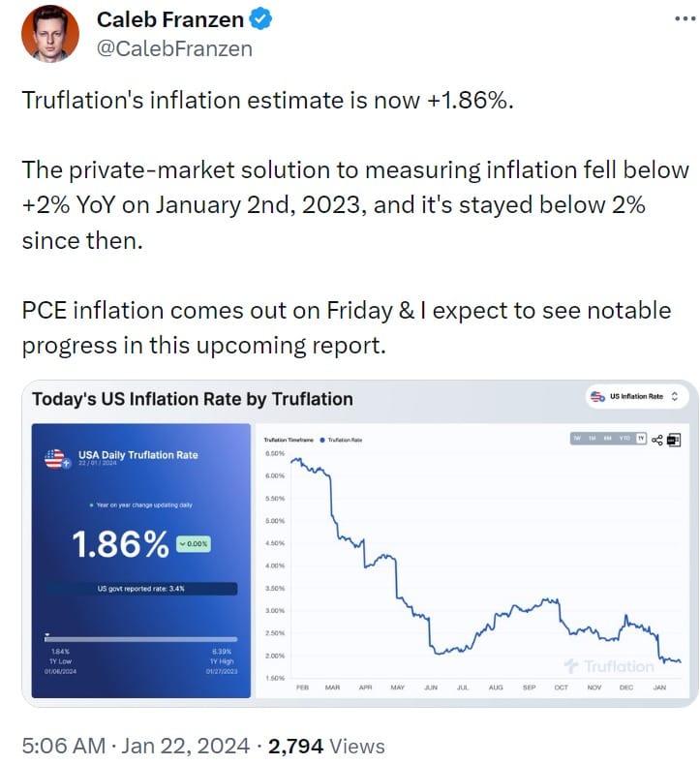
Task: Click the USA flag icon in rate card
Action: coord(56,459)
